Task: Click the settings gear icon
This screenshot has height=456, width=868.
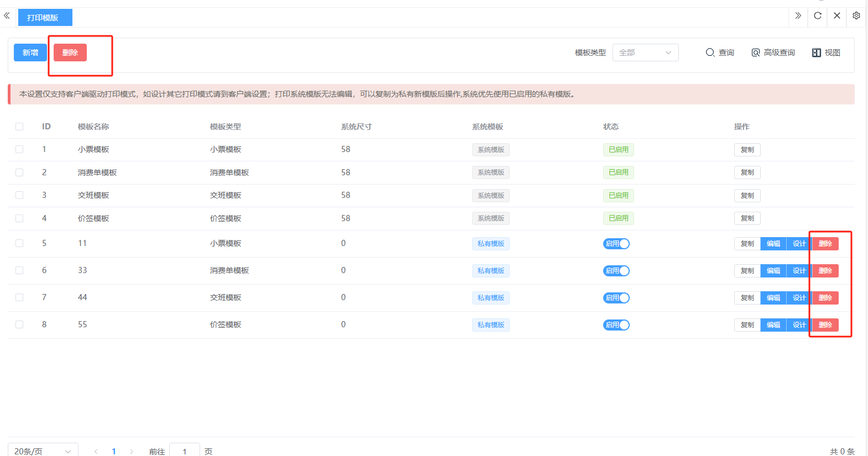Action: click(x=856, y=16)
